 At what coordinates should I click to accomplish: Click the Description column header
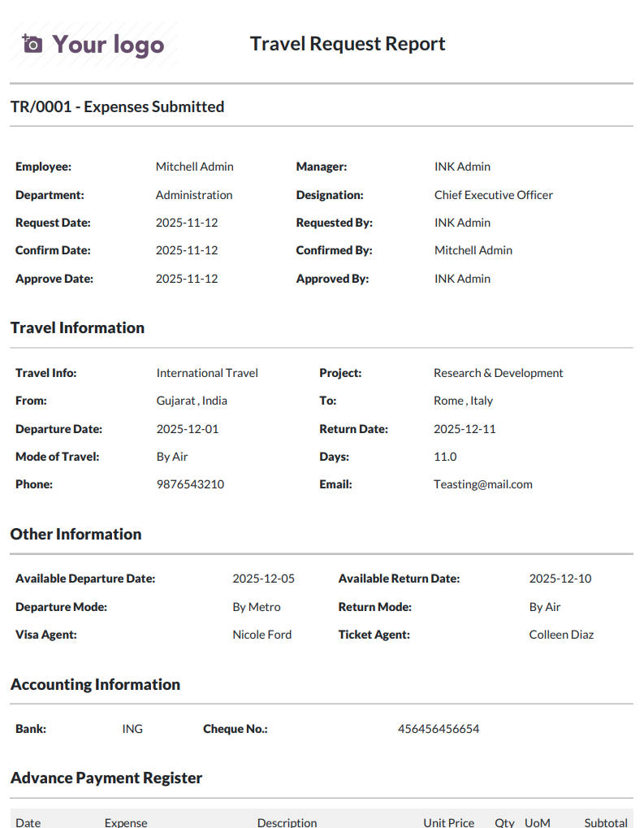tap(287, 822)
